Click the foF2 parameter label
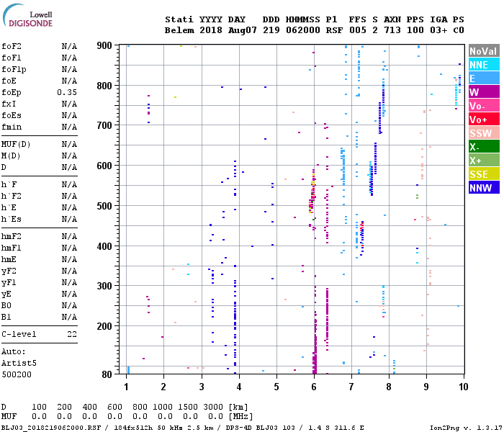 point(12,46)
